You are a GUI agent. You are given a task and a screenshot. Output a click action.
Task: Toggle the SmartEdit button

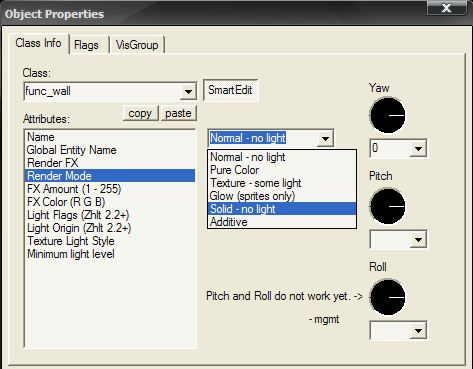(230, 90)
